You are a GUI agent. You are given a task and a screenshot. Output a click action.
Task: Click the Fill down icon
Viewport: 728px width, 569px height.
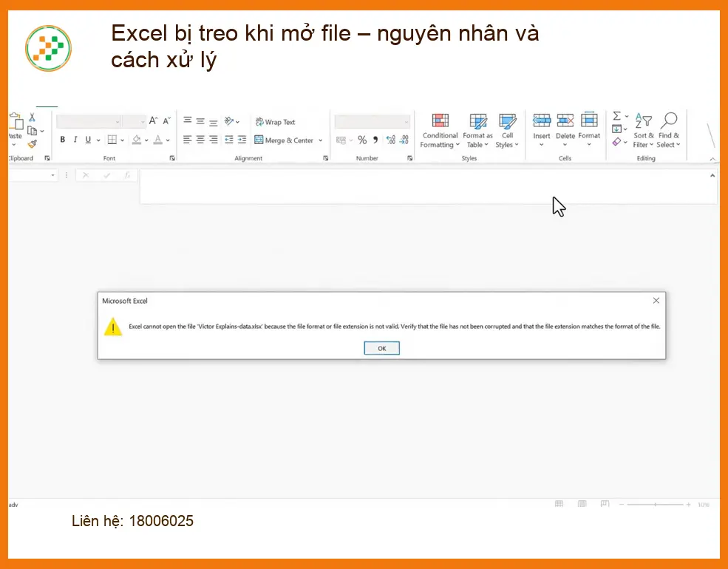click(616, 129)
